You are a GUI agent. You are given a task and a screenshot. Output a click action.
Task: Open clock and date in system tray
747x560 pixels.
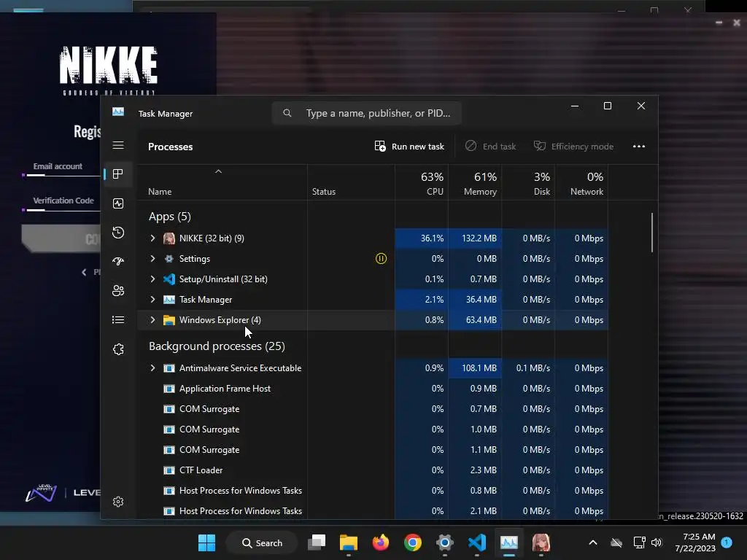(695, 542)
